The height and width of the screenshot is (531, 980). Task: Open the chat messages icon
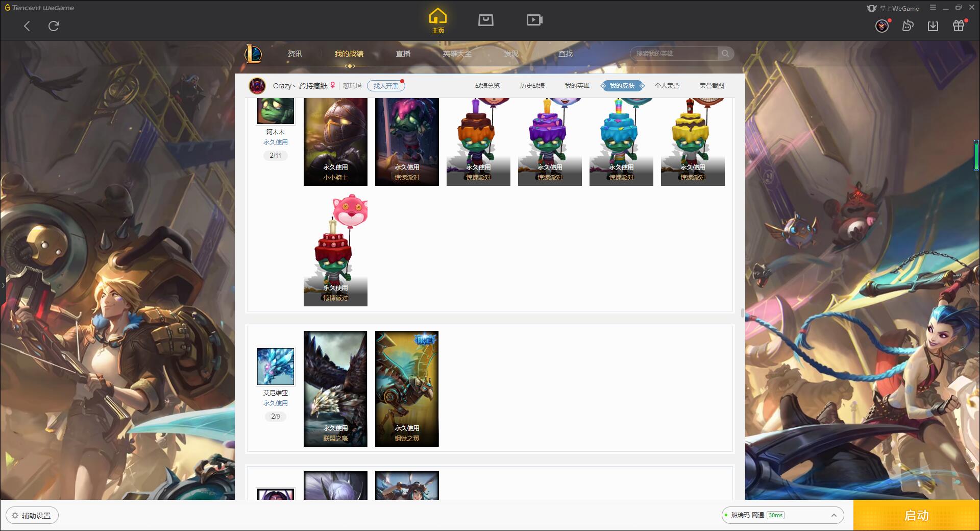[908, 26]
